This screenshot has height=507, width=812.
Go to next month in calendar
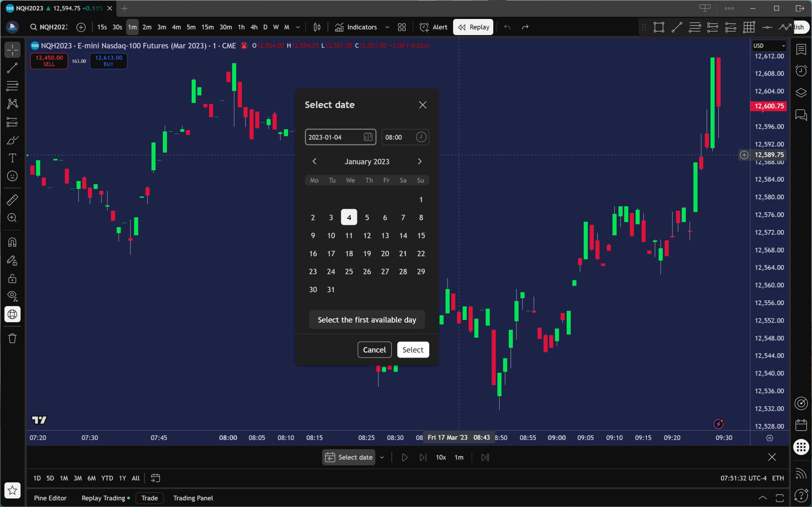[419, 161]
